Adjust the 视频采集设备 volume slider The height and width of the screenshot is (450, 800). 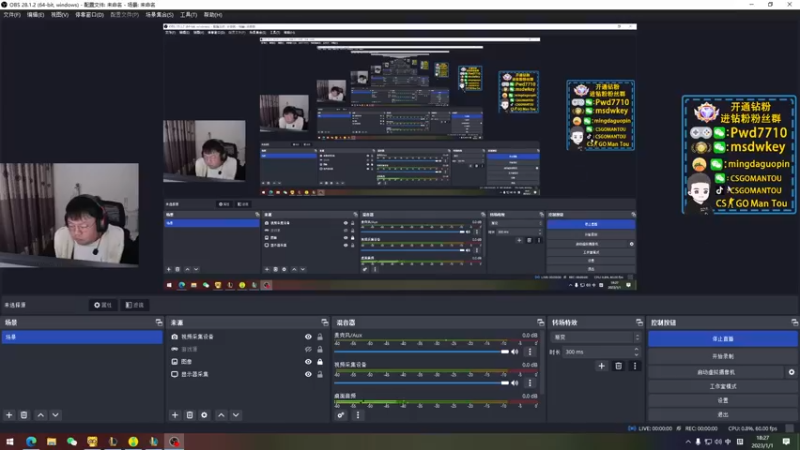coord(421,383)
